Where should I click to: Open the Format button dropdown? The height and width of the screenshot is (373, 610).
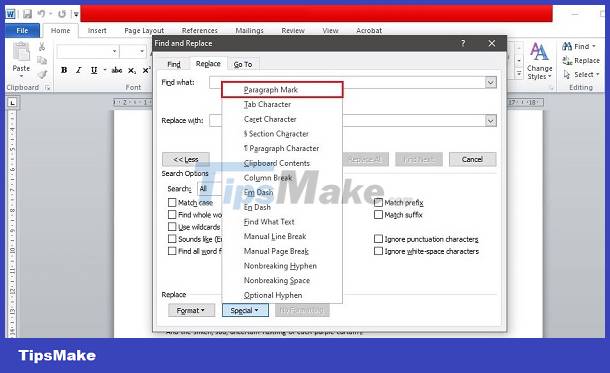point(191,310)
